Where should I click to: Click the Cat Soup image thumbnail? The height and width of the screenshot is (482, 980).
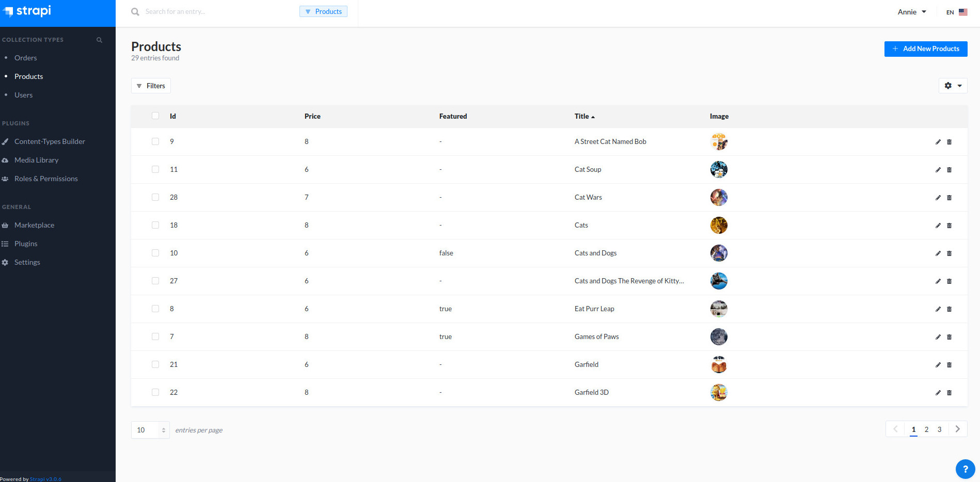[x=719, y=169]
